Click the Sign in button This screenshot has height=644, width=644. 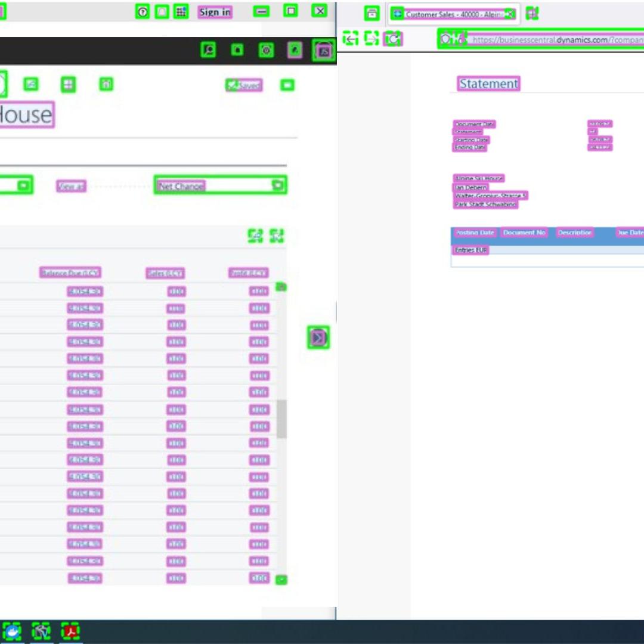click(x=215, y=12)
